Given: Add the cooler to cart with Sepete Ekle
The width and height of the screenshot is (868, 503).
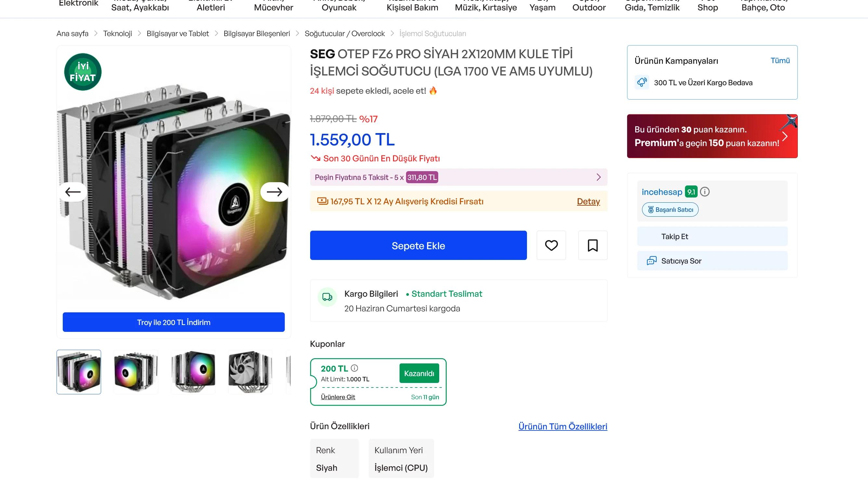Looking at the screenshot, I should [418, 245].
